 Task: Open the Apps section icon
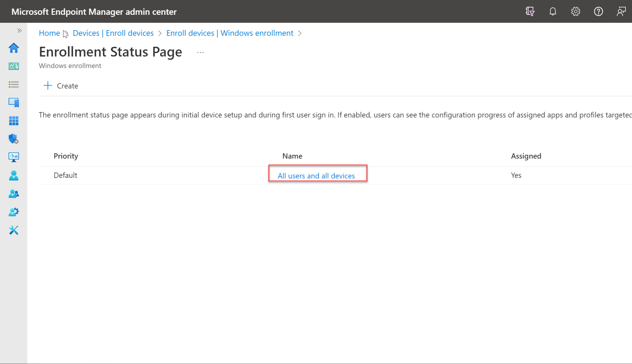[x=14, y=121]
